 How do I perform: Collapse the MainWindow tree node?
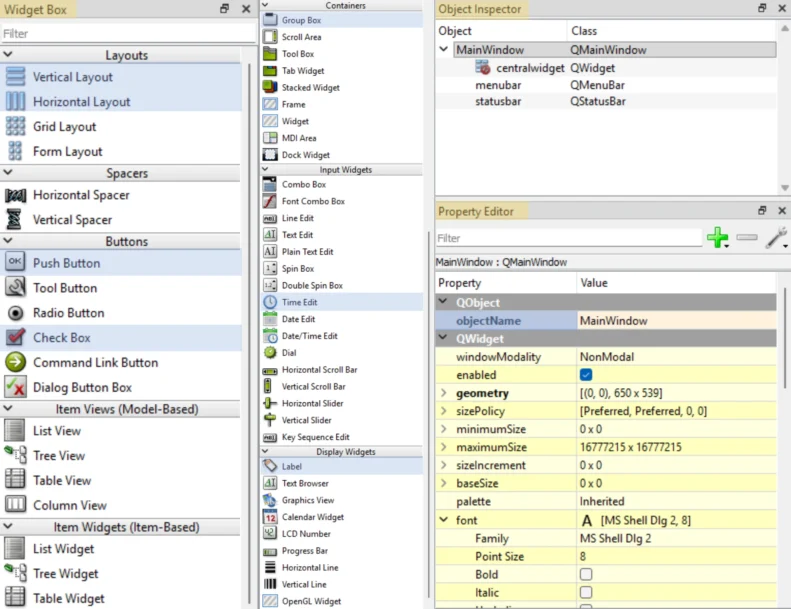(443, 49)
